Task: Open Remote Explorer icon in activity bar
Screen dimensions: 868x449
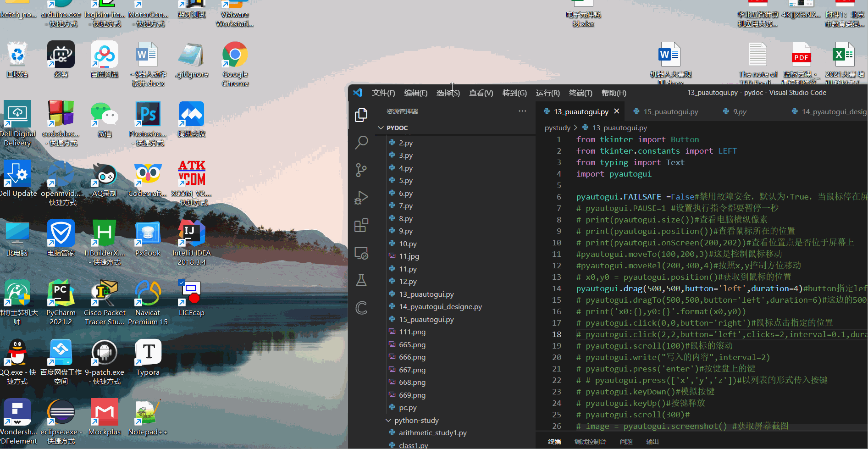Action: click(x=361, y=253)
